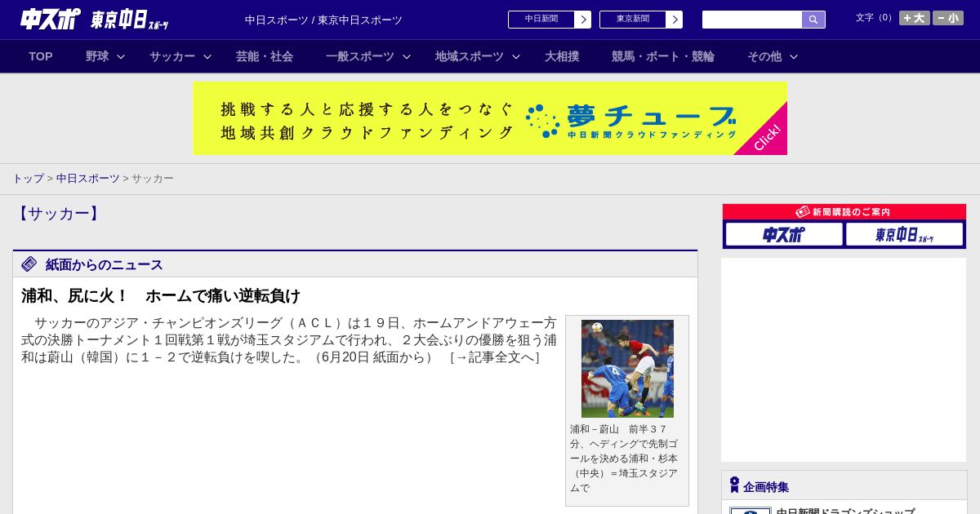Decrease text size with －小 button
Screen dimensions: 980x514
(947, 18)
